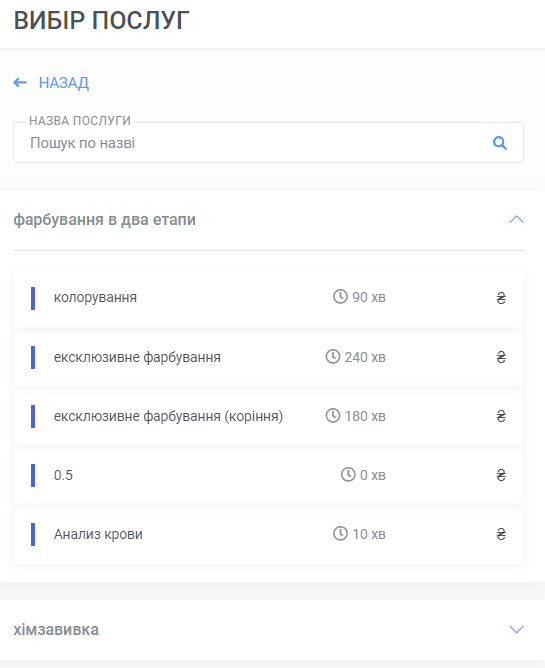Click the hryvnia icon for 0.5 service

point(501,475)
